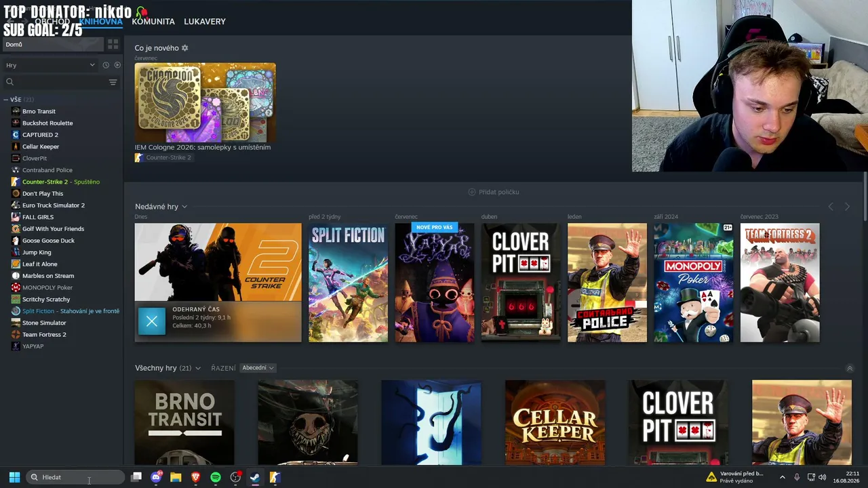Switch to Counter-Strike 2 taskbar icon
868x488 pixels.
275,477
